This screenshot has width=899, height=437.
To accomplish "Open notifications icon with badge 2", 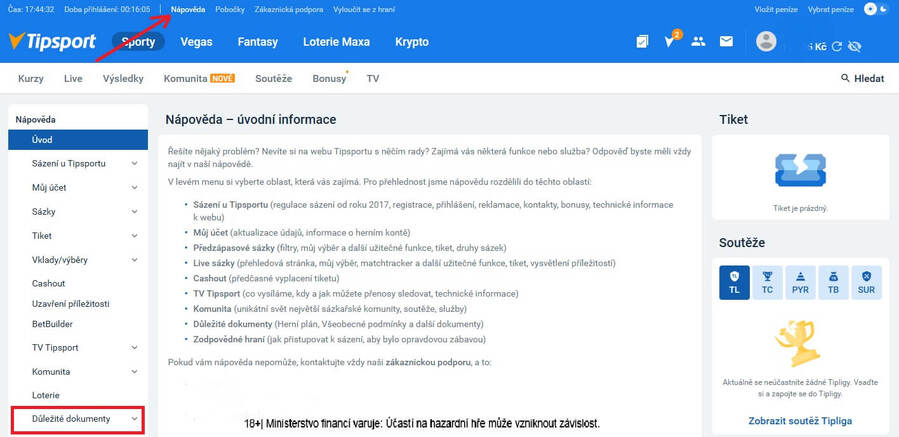I will pyautogui.click(x=671, y=40).
